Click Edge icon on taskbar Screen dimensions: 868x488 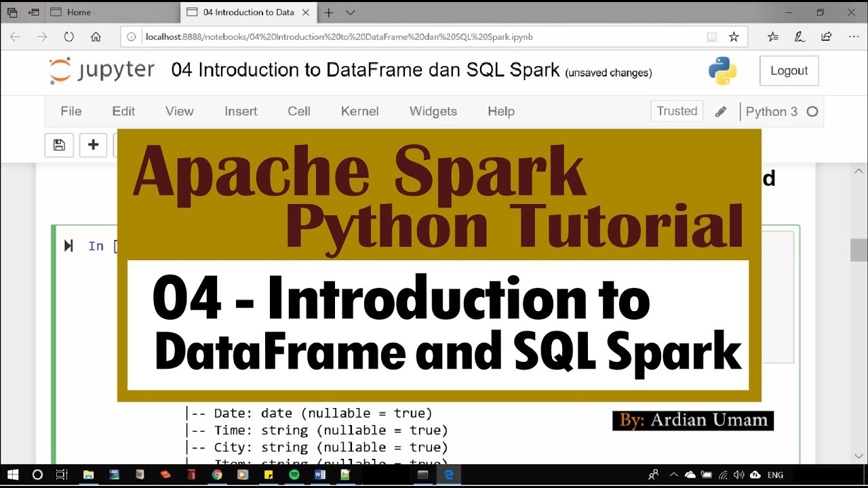pos(449,475)
